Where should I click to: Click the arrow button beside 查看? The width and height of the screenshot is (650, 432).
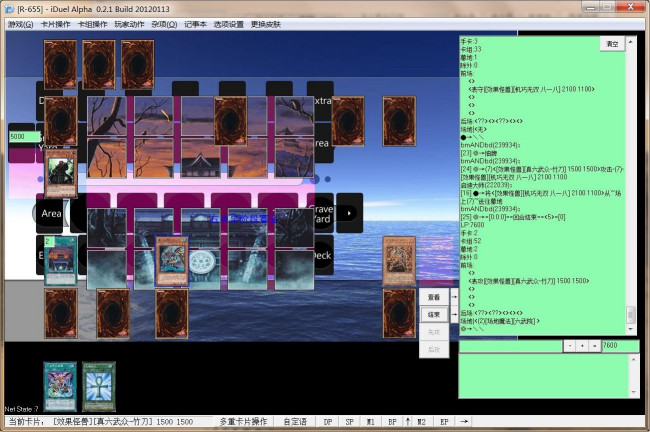(x=454, y=297)
